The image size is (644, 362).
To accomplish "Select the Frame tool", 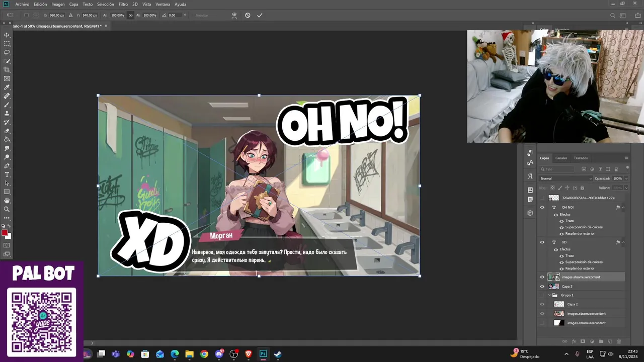I will (x=7, y=78).
